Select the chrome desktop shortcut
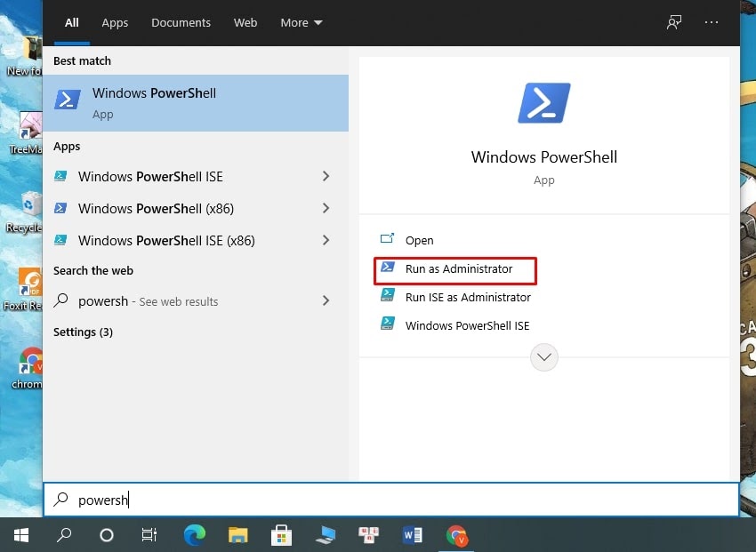 [x=28, y=368]
